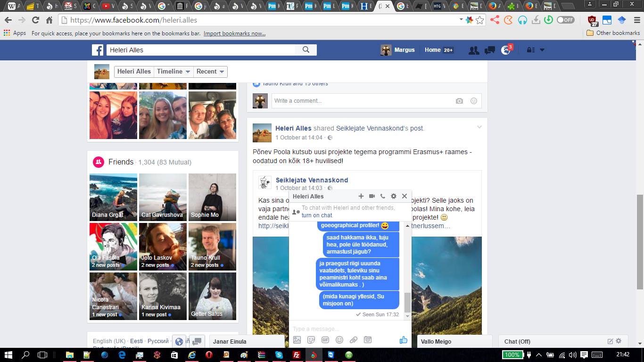Open Tauno Krull's friend thumbnail
644x362 pixels.
coord(212,247)
